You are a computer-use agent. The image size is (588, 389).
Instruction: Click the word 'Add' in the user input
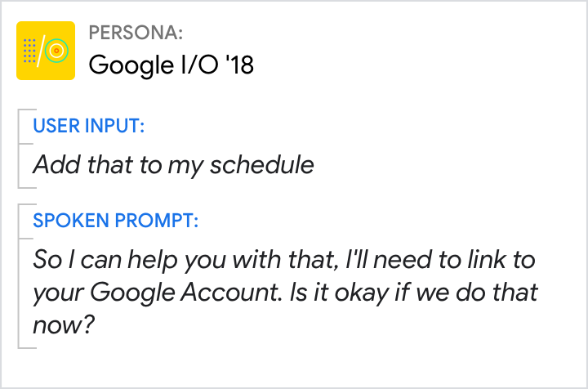51,165
